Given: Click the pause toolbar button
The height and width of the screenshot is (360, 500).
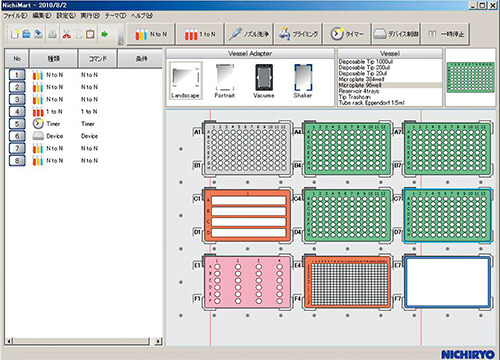Looking at the screenshot, I should pyautogui.click(x=445, y=34).
